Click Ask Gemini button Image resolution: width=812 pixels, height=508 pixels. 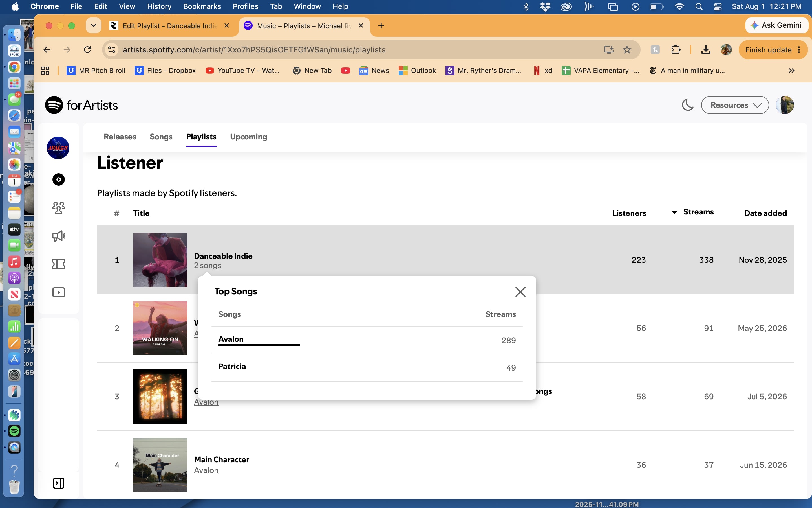coord(776,25)
